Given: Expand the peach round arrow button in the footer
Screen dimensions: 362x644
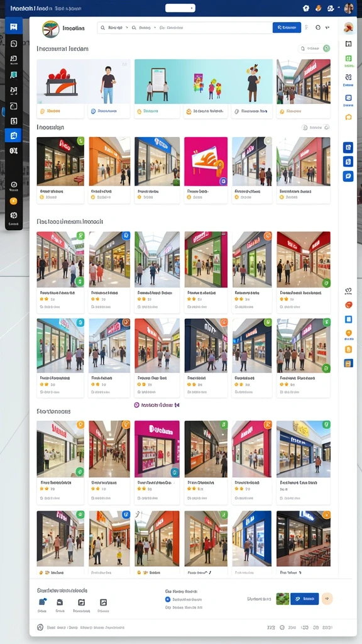Looking at the screenshot, I should [327, 599].
